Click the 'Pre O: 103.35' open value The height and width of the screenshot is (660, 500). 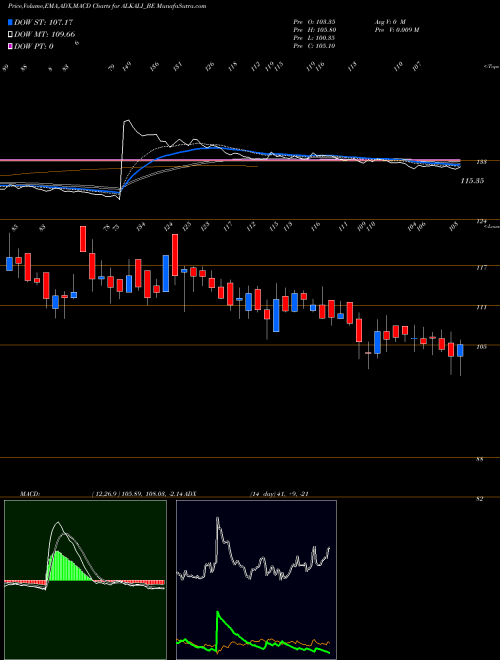[x=314, y=21]
